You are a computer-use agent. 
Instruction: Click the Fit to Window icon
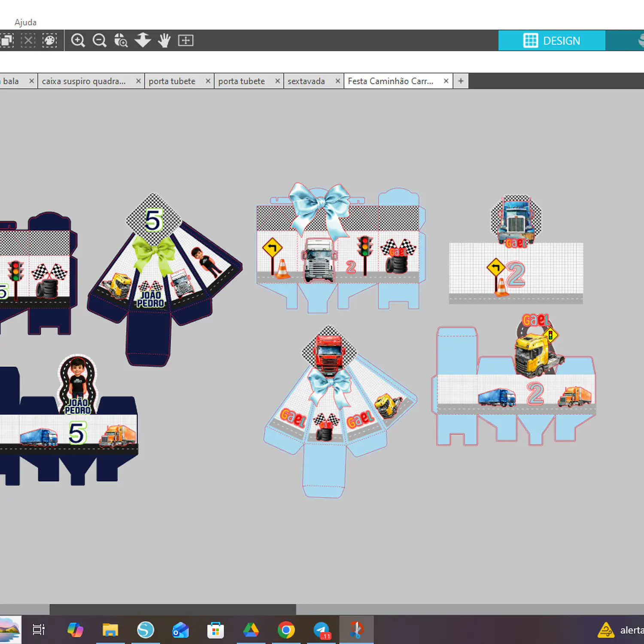point(185,40)
